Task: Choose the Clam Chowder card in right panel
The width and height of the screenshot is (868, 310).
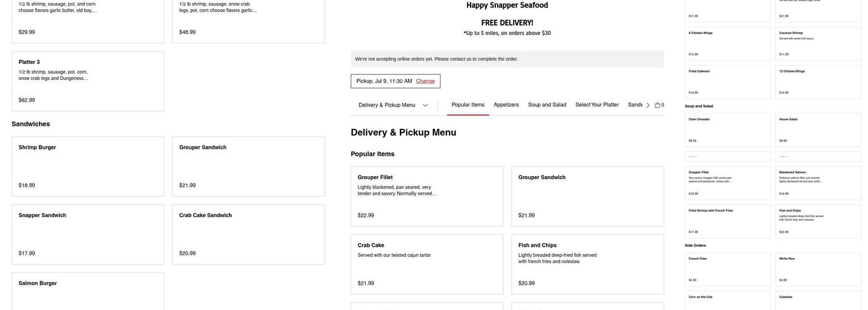Action: click(728, 130)
